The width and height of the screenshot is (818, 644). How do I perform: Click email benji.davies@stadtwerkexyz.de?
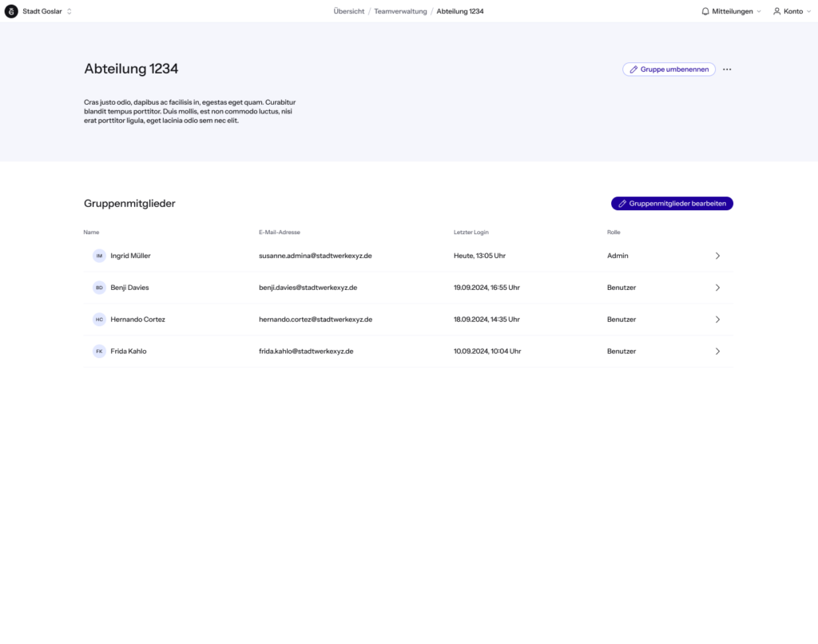[308, 288]
